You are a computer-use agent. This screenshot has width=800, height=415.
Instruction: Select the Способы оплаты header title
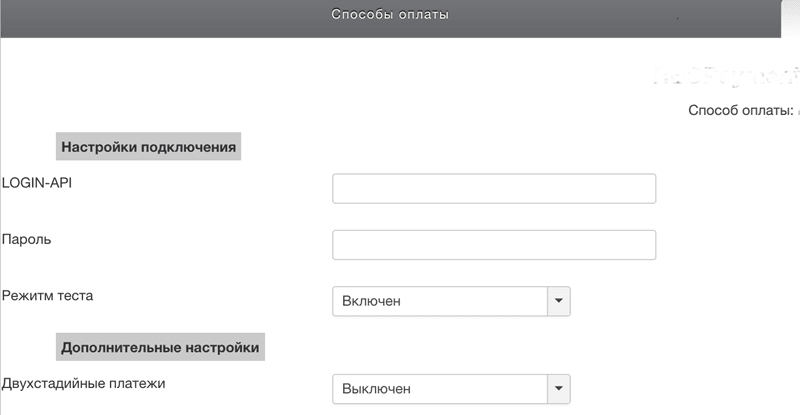pyautogui.click(x=390, y=15)
